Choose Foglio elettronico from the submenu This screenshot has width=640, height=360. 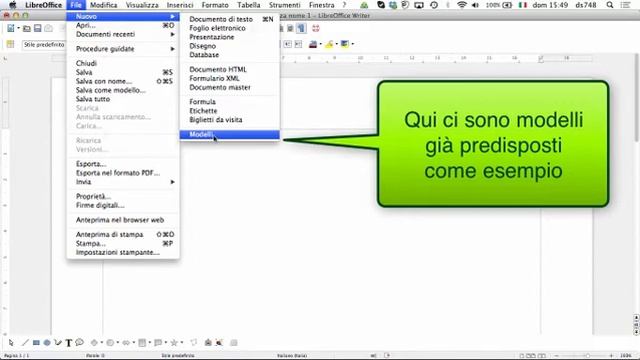(x=229, y=28)
